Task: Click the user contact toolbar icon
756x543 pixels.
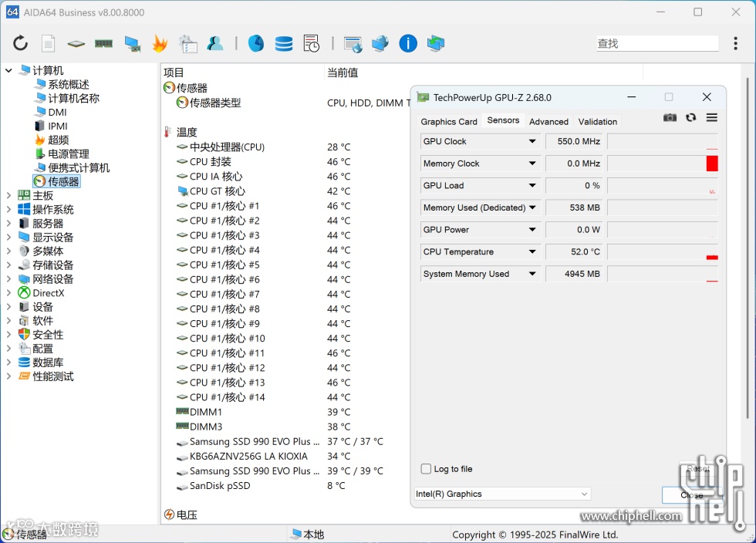Action: click(215, 43)
